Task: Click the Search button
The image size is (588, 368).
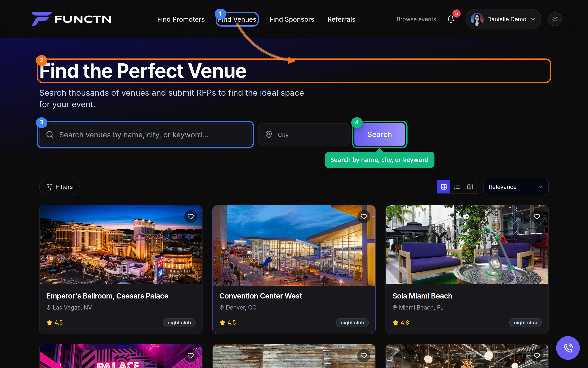Action: coord(380,134)
